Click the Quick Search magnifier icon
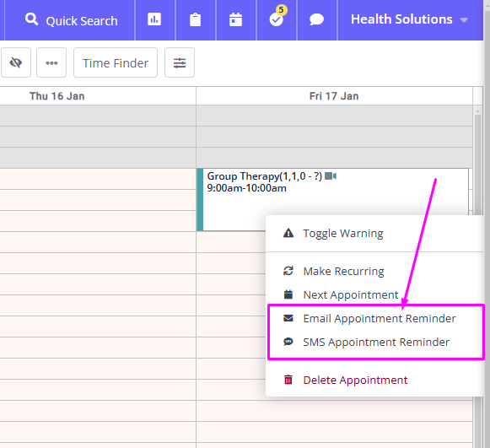Image resolution: width=490 pixels, height=448 pixels. point(31,19)
